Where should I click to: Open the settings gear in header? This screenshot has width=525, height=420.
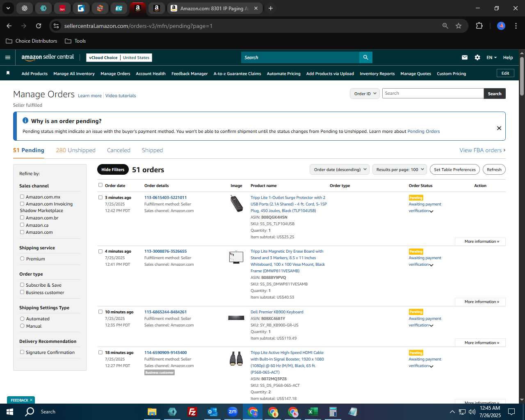pyautogui.click(x=477, y=57)
